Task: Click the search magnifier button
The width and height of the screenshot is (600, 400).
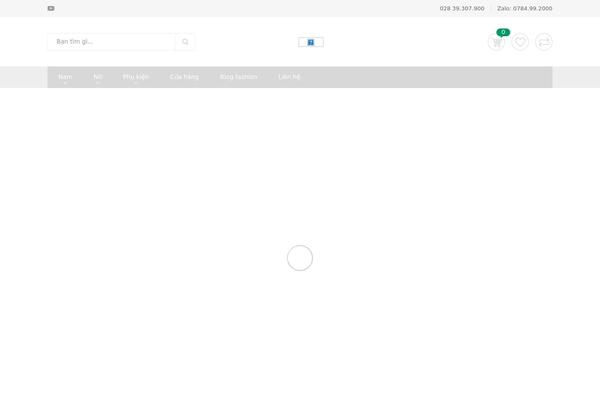Action: 185,42
